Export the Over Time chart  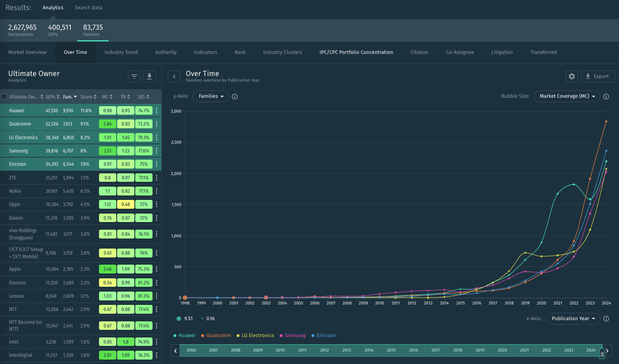[x=598, y=76]
